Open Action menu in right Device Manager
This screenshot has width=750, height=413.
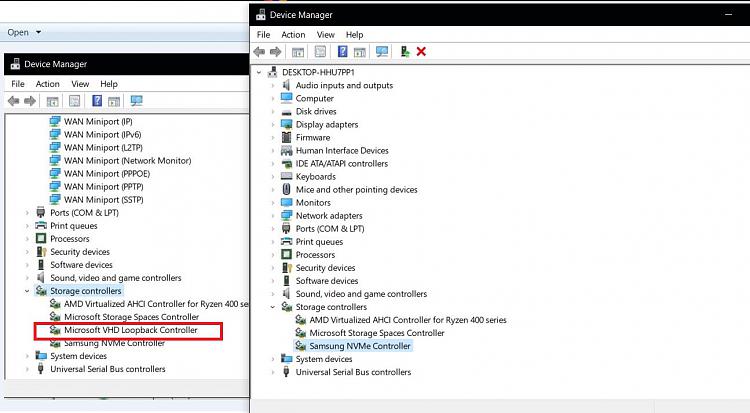point(293,34)
